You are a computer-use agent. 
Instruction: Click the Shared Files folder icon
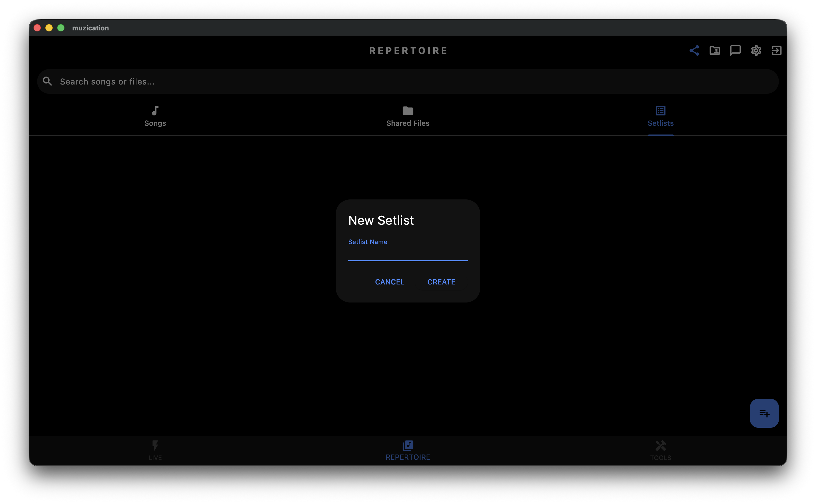(x=408, y=111)
